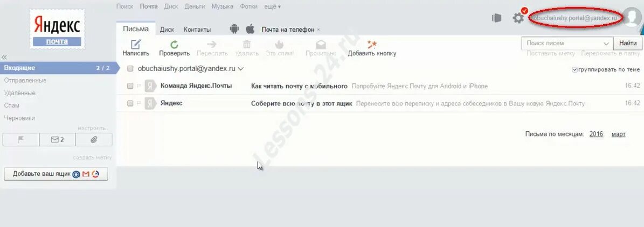The image size is (644, 227).
Task: Flag the Яндекс message
Action: [x=139, y=103]
